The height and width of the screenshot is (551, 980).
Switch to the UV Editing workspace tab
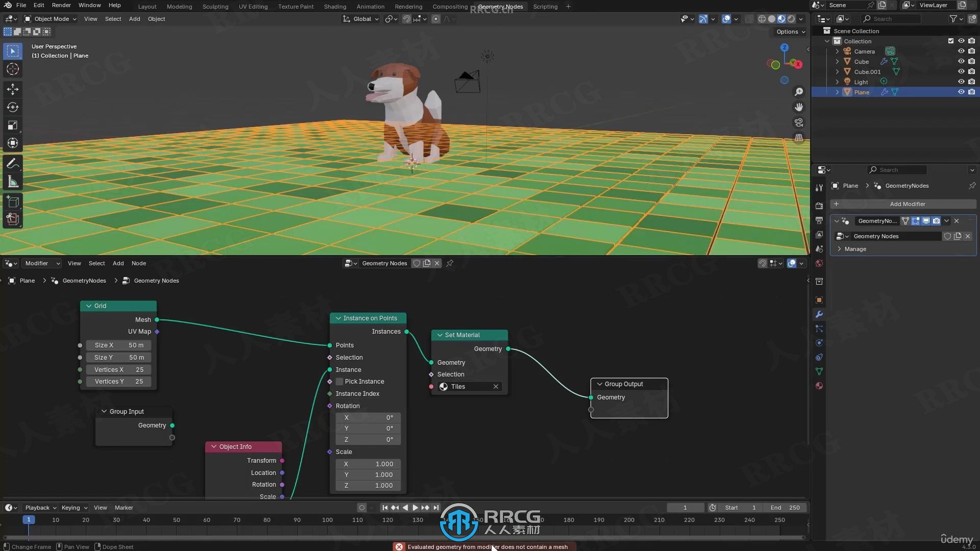(253, 7)
